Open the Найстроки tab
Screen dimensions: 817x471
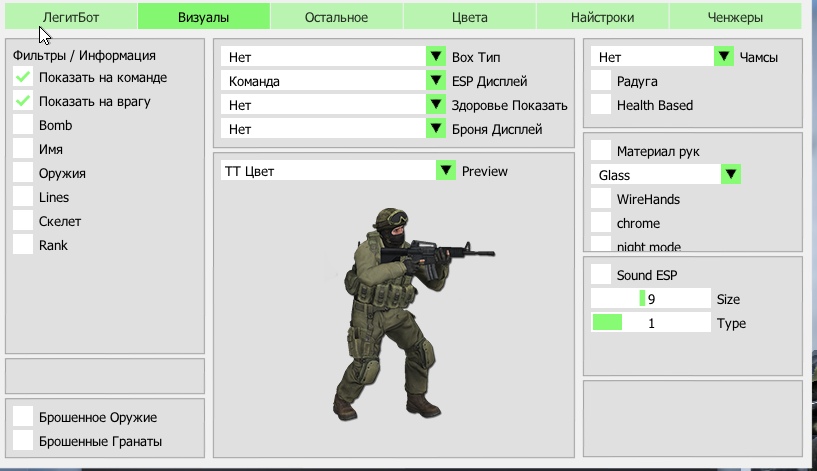pos(602,17)
